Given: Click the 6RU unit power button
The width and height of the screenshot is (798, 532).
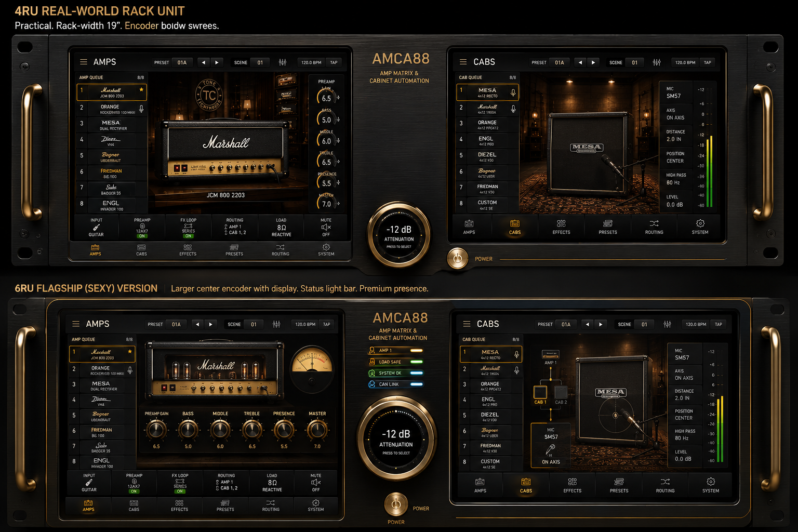Looking at the screenshot, I should tap(396, 504).
